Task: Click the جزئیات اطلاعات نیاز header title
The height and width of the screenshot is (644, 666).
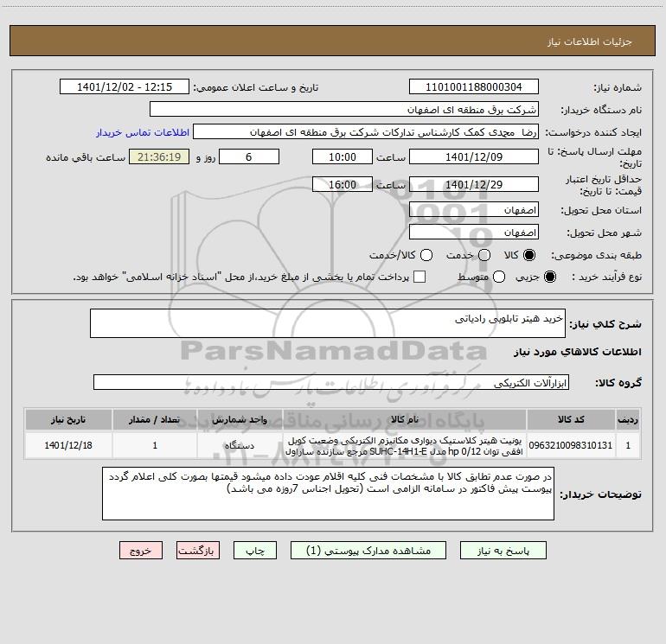Action: (589, 41)
